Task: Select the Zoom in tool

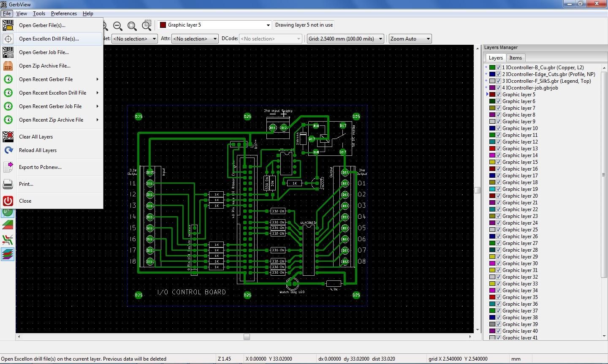Action: 103,25
